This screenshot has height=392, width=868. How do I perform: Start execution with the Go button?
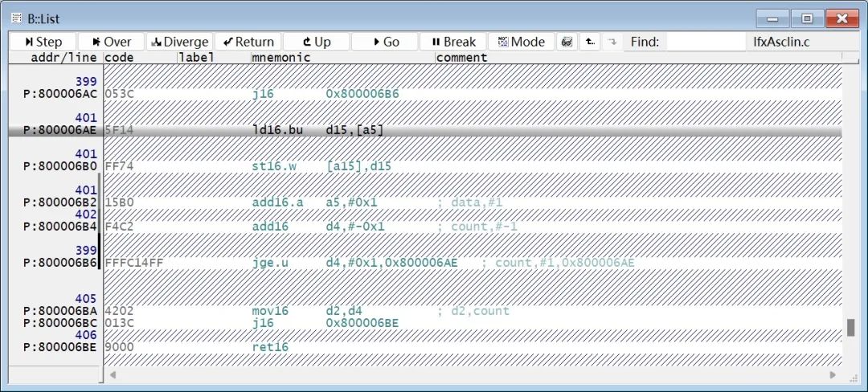click(385, 42)
